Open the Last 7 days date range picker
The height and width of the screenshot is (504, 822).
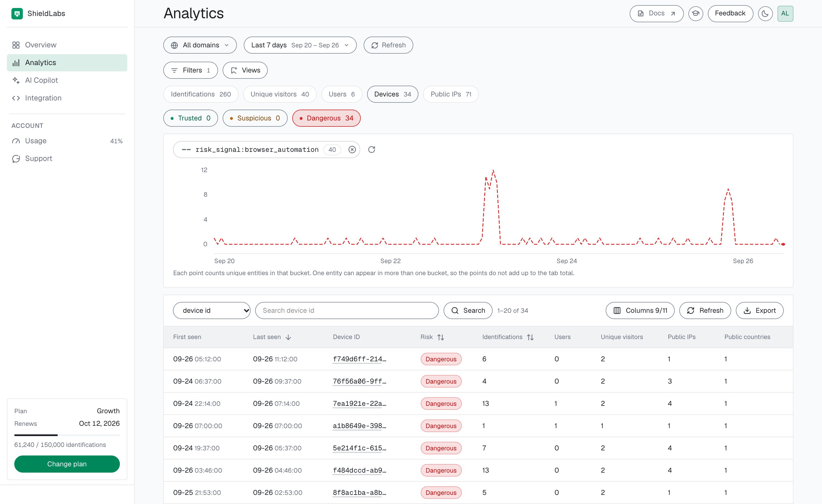[300, 45]
